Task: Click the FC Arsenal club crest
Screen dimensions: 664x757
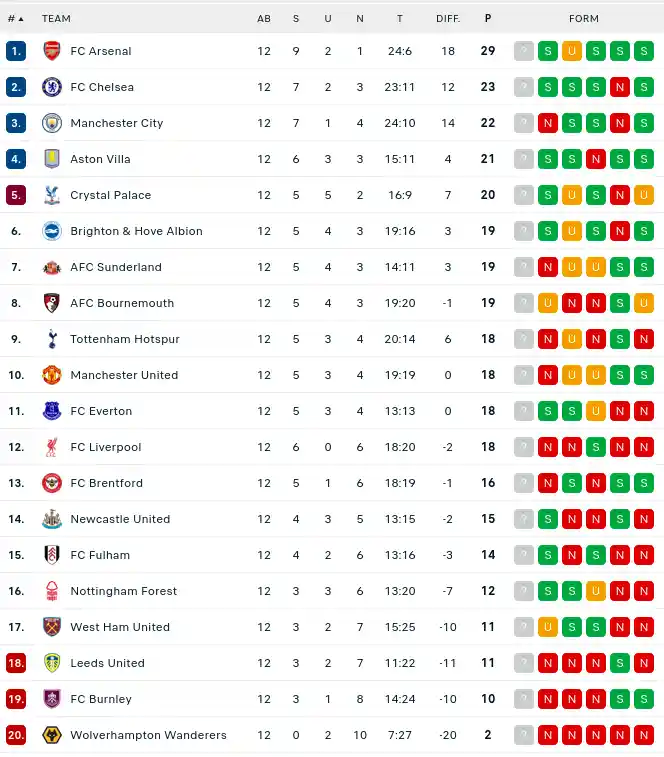Action: 52,51
